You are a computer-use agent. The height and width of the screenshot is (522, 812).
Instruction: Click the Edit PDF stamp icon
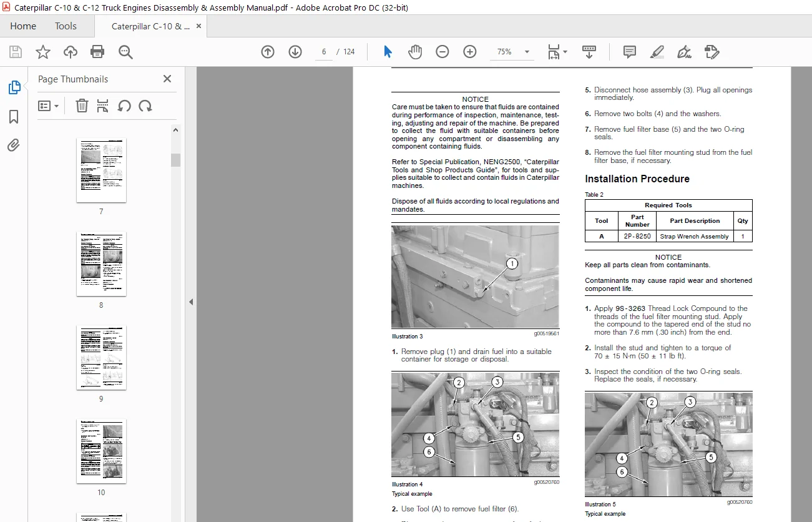coord(712,52)
